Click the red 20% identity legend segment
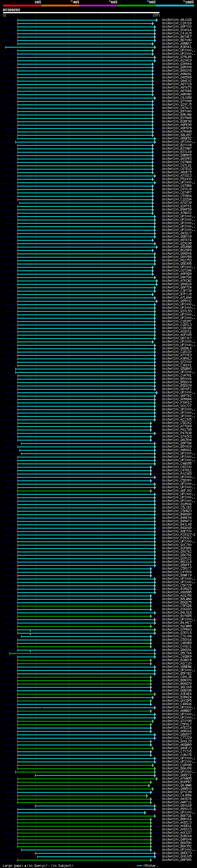The image size is (197, 868). [22, 6]
